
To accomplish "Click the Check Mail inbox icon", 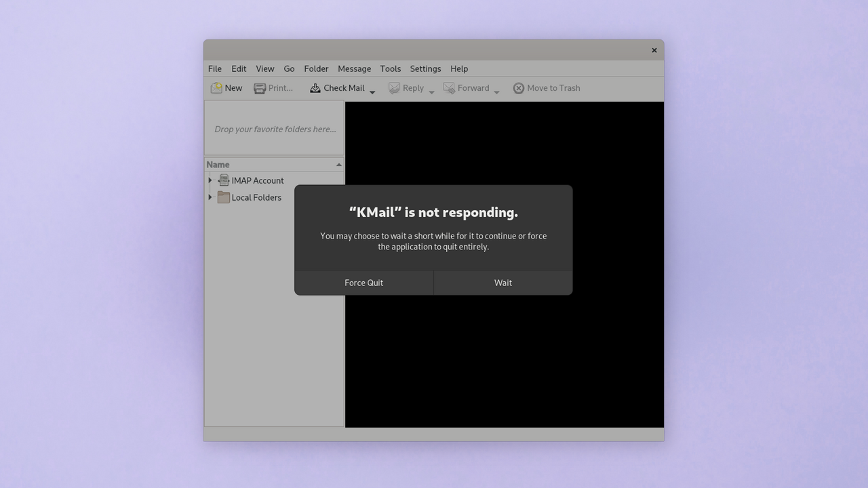I will click(315, 88).
